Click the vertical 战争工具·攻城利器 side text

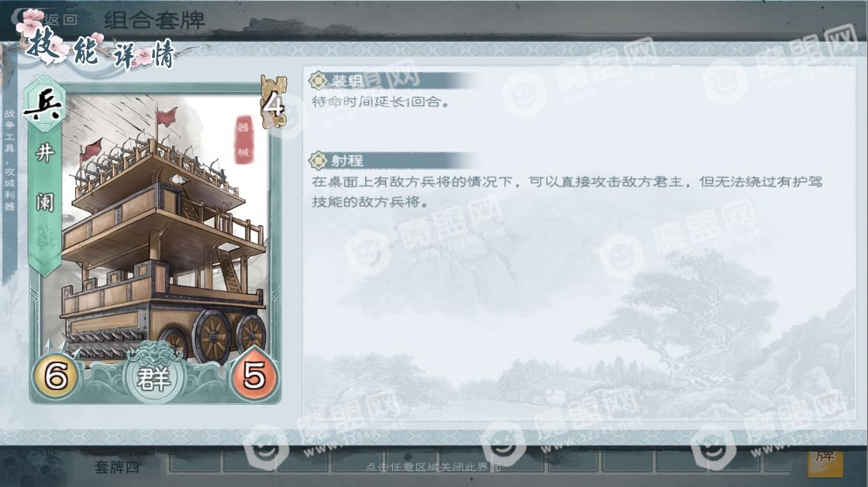point(9,160)
